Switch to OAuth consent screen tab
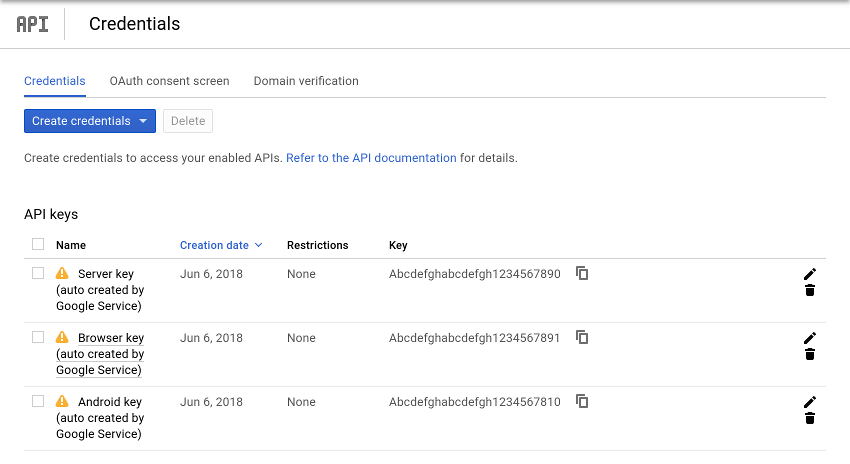Screen dimensions: 850x464 pos(169,81)
